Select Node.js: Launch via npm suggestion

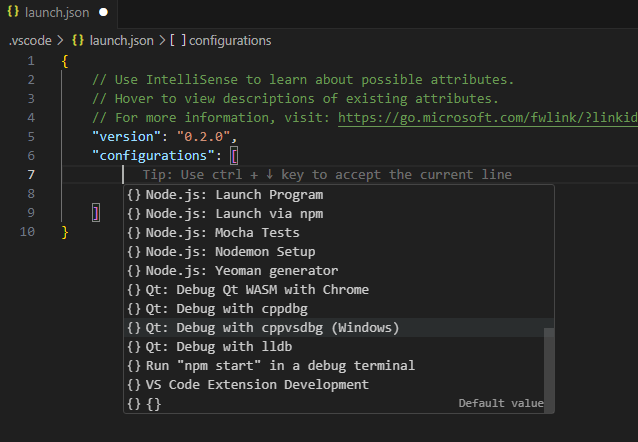[x=339, y=214]
